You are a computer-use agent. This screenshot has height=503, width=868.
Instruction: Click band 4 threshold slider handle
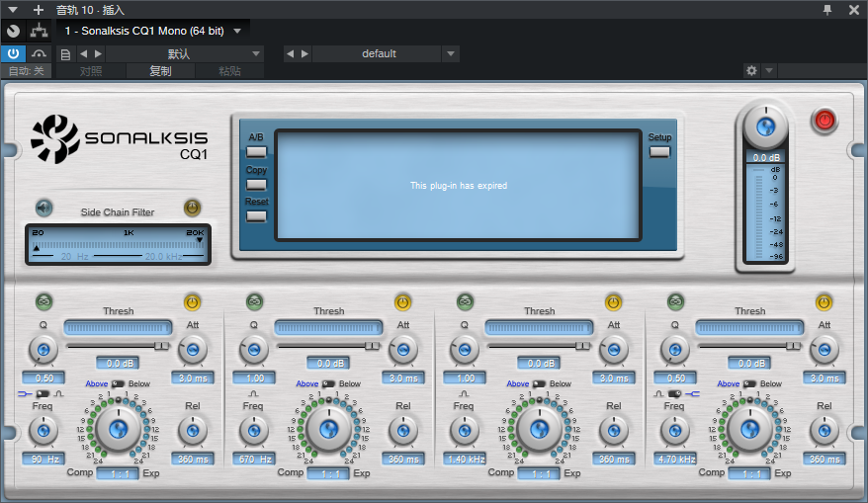[x=793, y=346]
